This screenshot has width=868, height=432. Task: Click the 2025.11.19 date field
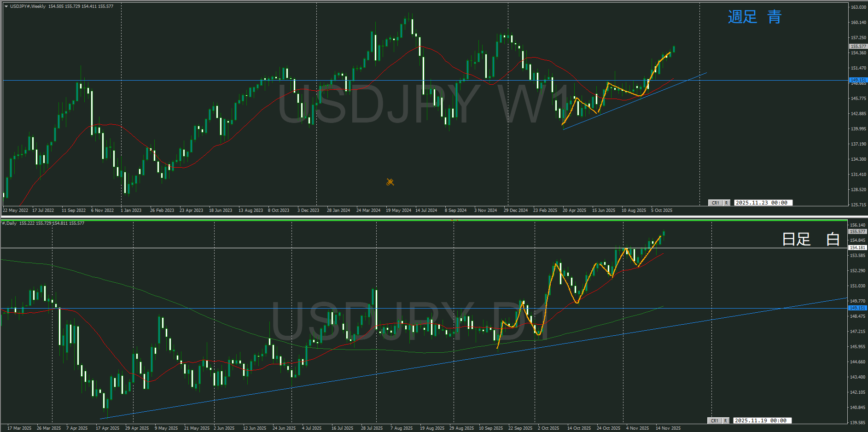[x=762, y=420]
